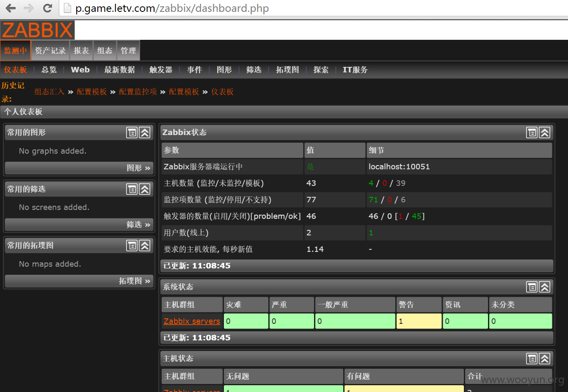The image size is (568, 392).
Task: Open IT服务 in the submenu
Action: [355, 70]
